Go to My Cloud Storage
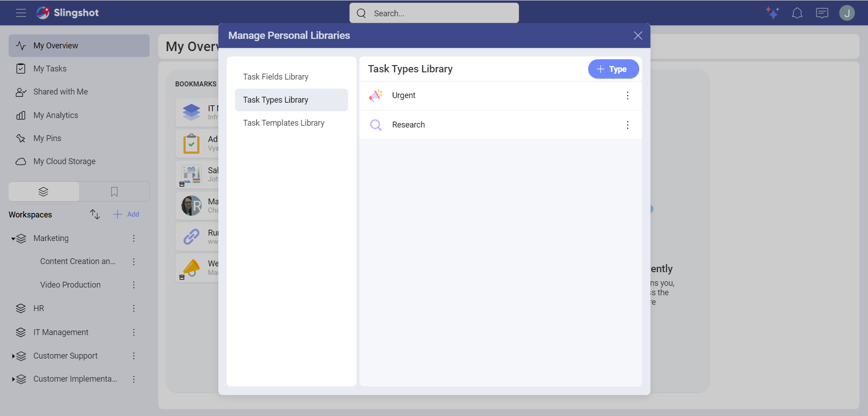 pos(79,161)
